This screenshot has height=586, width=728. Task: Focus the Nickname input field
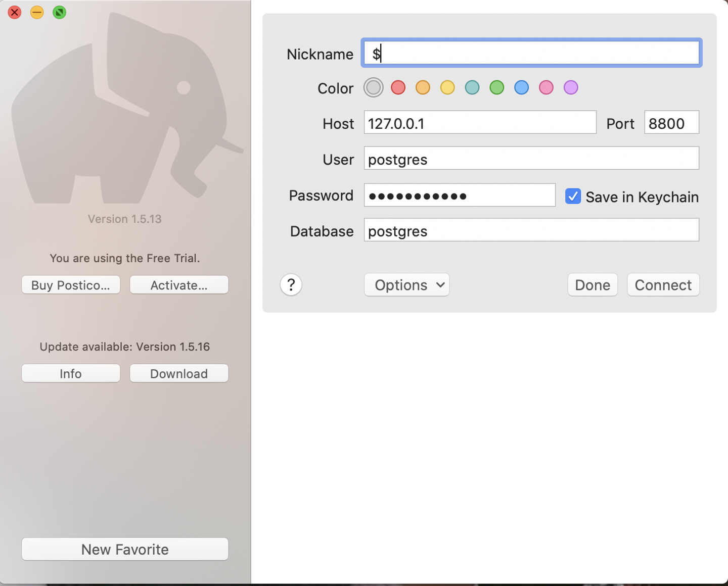531,53
